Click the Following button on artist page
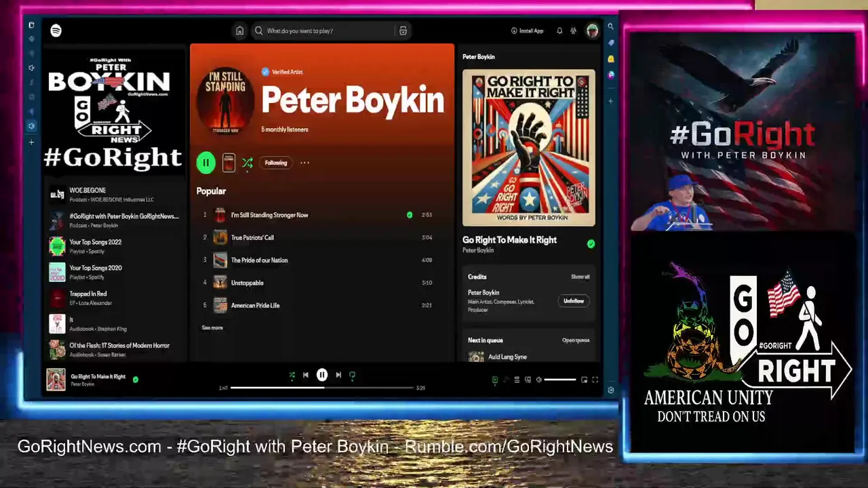This screenshot has height=488, width=868. pyautogui.click(x=276, y=163)
